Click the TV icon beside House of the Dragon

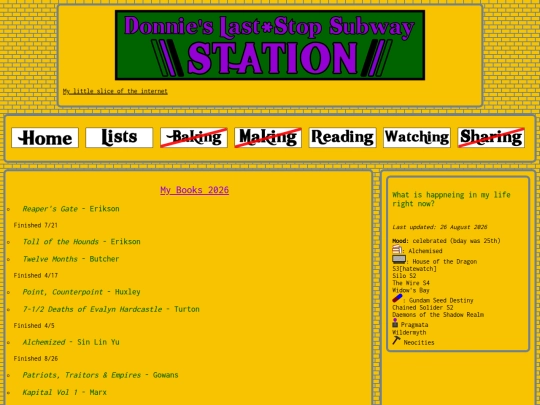click(x=399, y=260)
